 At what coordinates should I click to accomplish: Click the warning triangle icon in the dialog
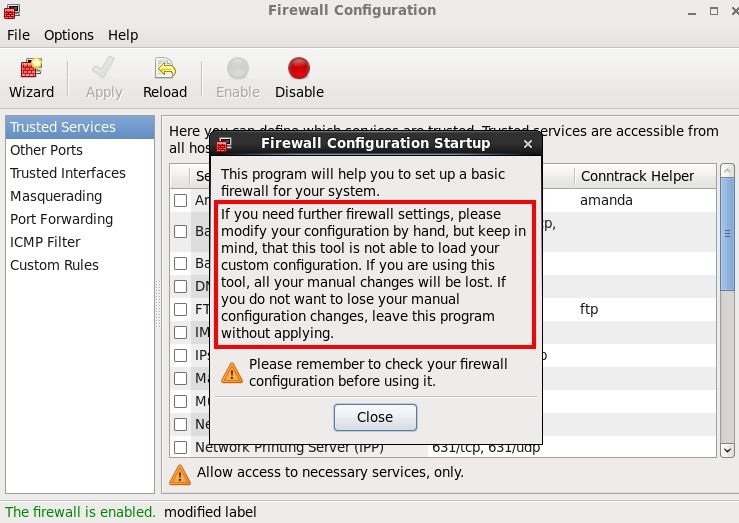tap(232, 373)
